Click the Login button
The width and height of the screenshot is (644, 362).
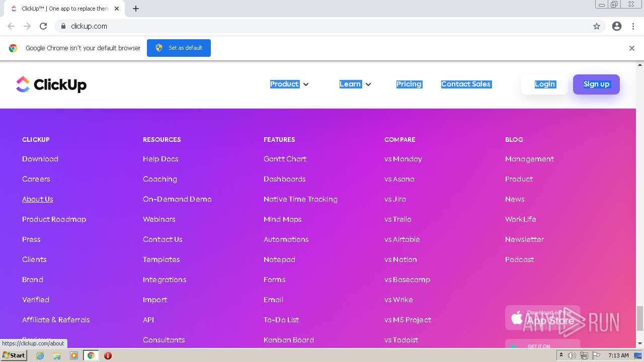[545, 84]
